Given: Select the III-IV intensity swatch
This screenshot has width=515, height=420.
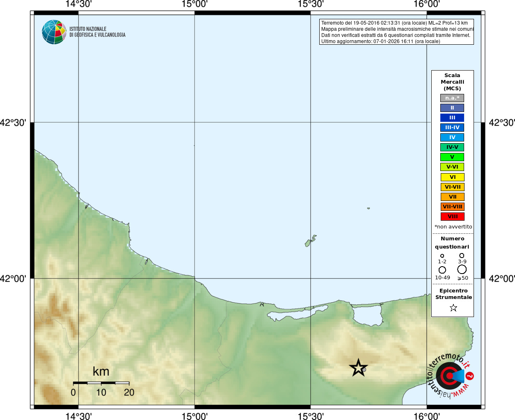Looking at the screenshot, I should (452, 128).
